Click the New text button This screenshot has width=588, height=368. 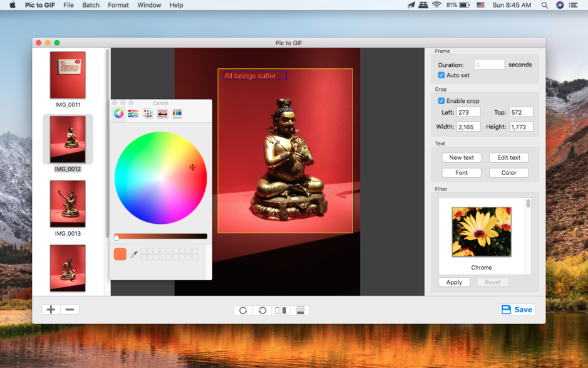tap(462, 157)
